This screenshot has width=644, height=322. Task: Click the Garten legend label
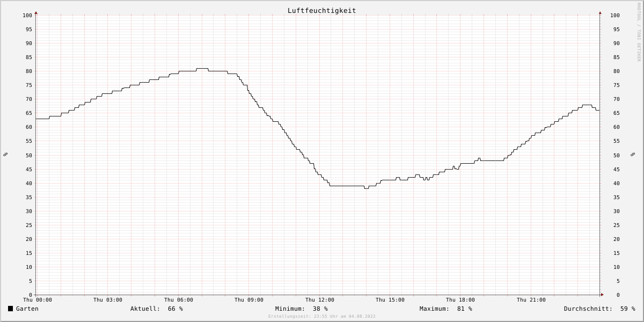tap(27, 309)
